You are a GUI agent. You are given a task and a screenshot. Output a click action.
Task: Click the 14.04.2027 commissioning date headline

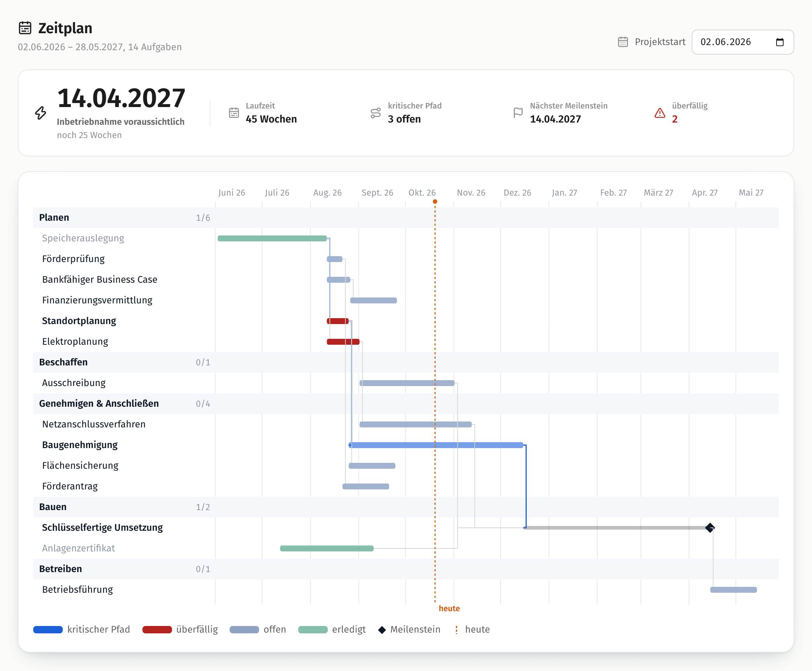pyautogui.click(x=121, y=98)
